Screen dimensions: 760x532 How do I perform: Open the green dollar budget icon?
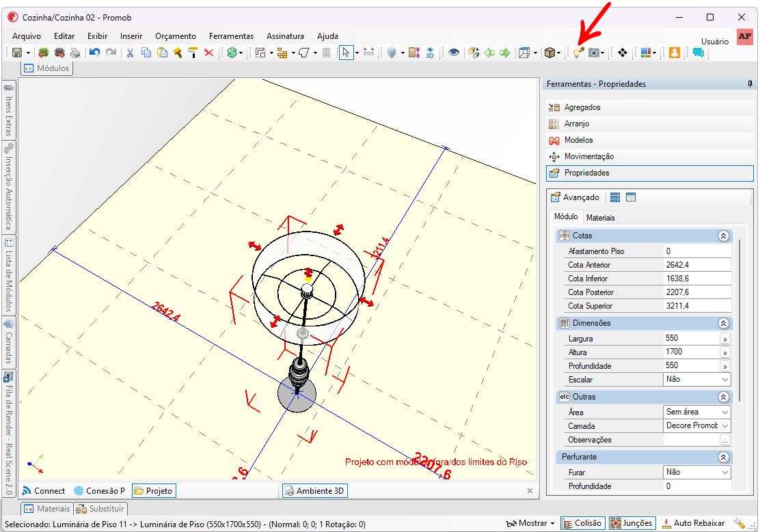pyautogui.click(x=232, y=53)
